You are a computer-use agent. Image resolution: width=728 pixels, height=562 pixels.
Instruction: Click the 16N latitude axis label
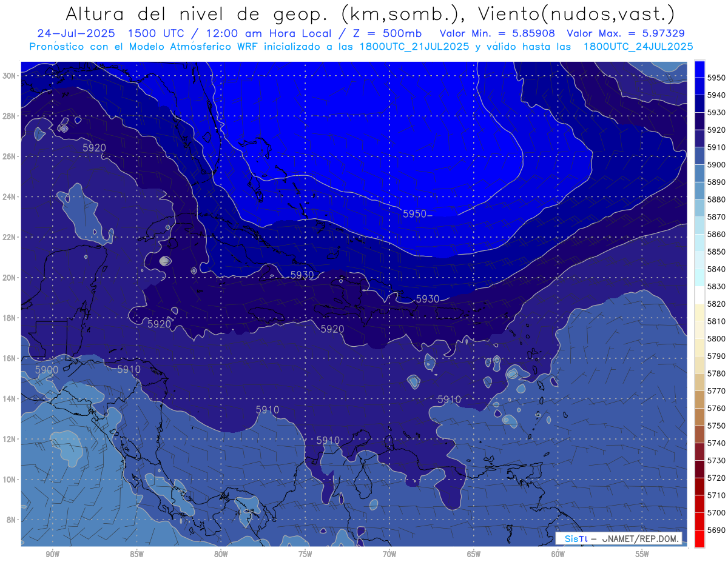click(x=10, y=358)
